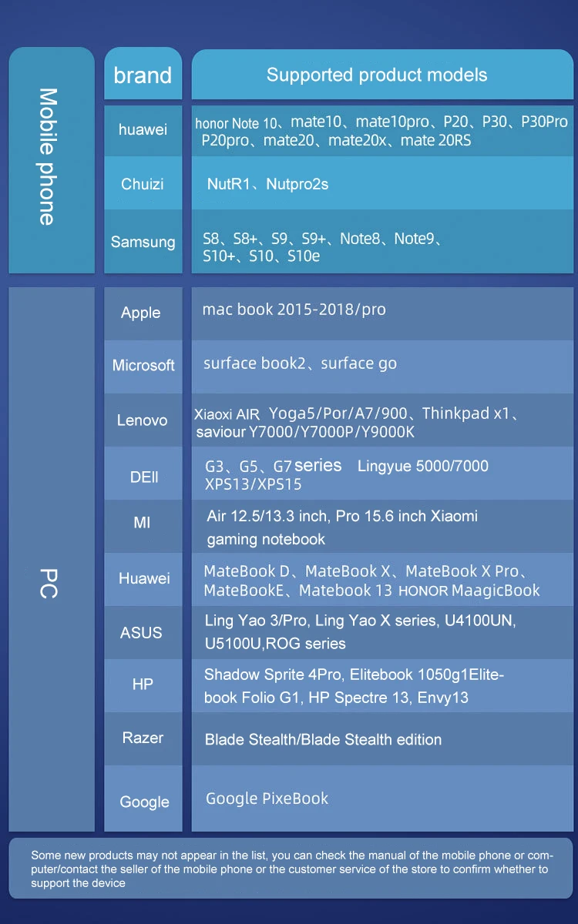Select the 'PC' category label
578x924 pixels.
coord(48,583)
